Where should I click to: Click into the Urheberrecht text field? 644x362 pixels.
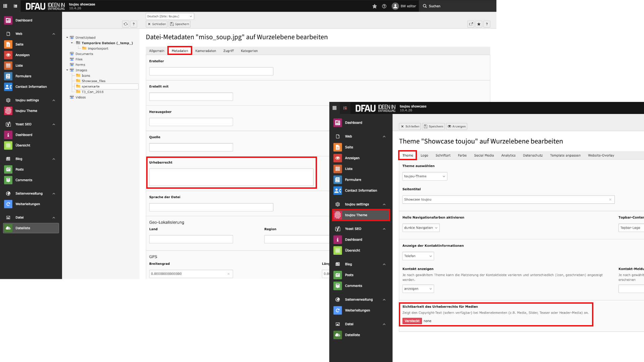coord(231,177)
